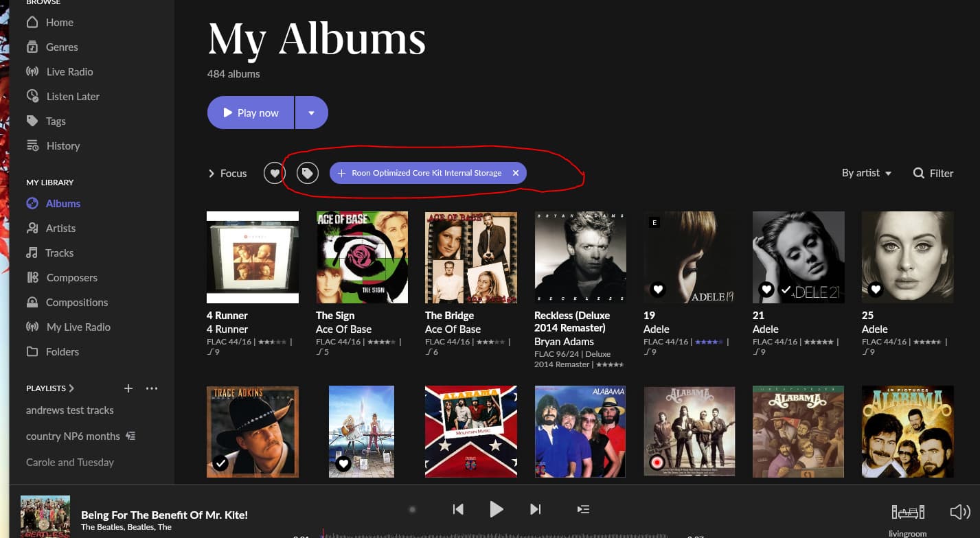Click the My Live Radio icon
The width and height of the screenshot is (980, 538).
pyautogui.click(x=32, y=327)
